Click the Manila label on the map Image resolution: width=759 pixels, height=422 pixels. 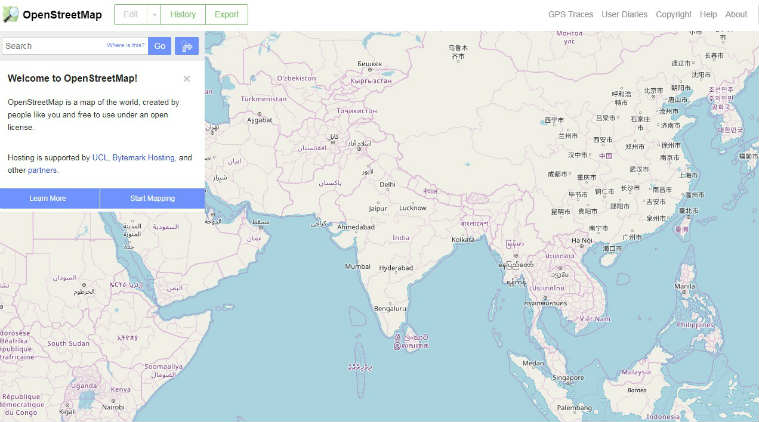(685, 286)
